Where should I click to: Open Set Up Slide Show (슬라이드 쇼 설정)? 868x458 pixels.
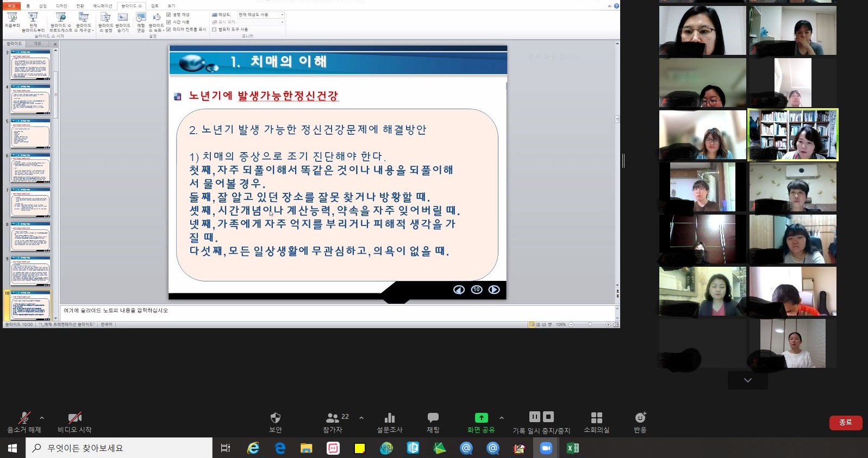tap(105, 22)
